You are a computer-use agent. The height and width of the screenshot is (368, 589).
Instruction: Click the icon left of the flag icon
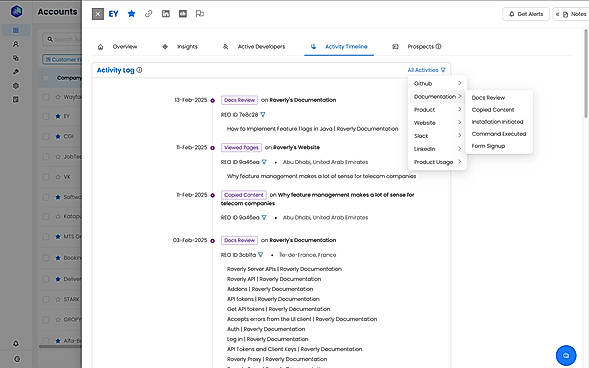[x=183, y=14]
